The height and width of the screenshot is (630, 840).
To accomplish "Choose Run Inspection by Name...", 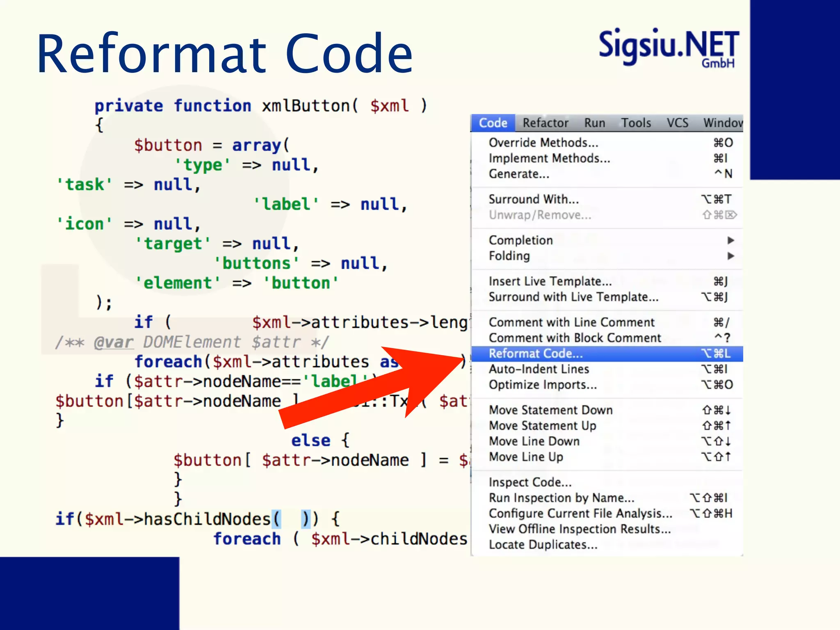I will [x=607, y=498].
